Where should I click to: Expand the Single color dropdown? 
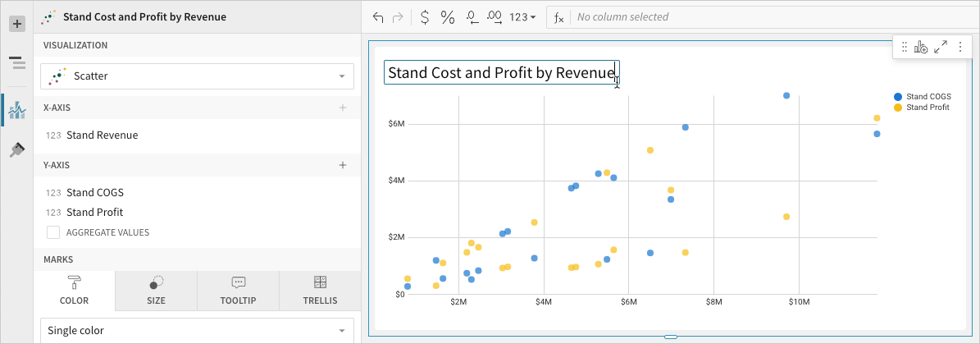click(197, 331)
